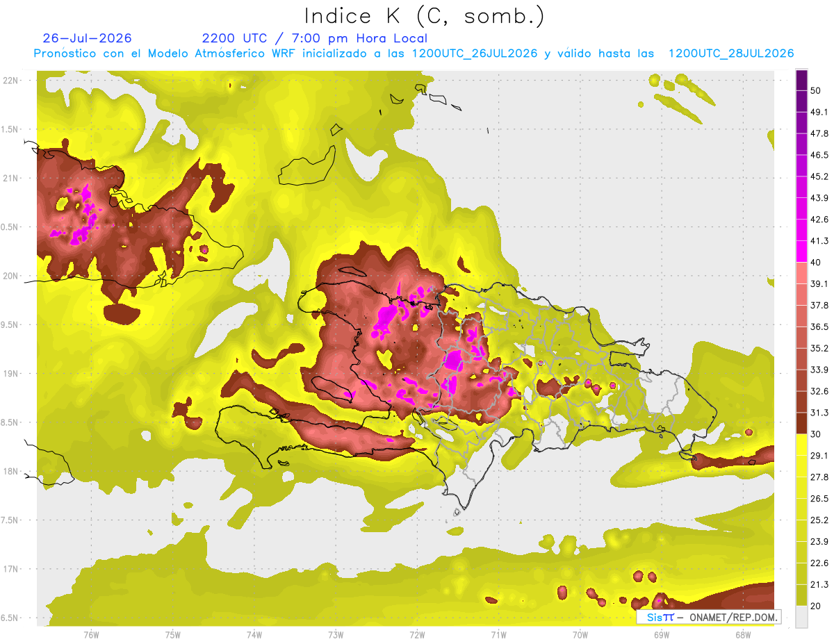Select the 68W longitude axis label
Viewport: 834px width, 644px height.
(x=742, y=635)
